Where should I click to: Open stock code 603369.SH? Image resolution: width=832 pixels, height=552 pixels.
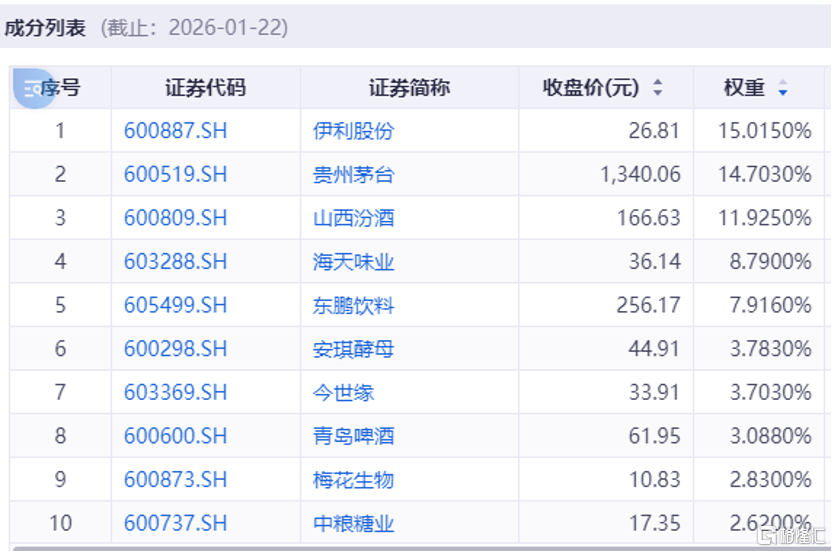click(x=176, y=392)
